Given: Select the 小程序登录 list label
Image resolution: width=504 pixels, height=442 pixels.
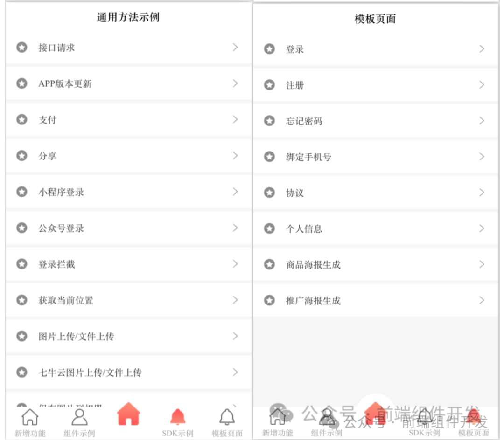Looking at the screenshot, I should click(61, 192).
